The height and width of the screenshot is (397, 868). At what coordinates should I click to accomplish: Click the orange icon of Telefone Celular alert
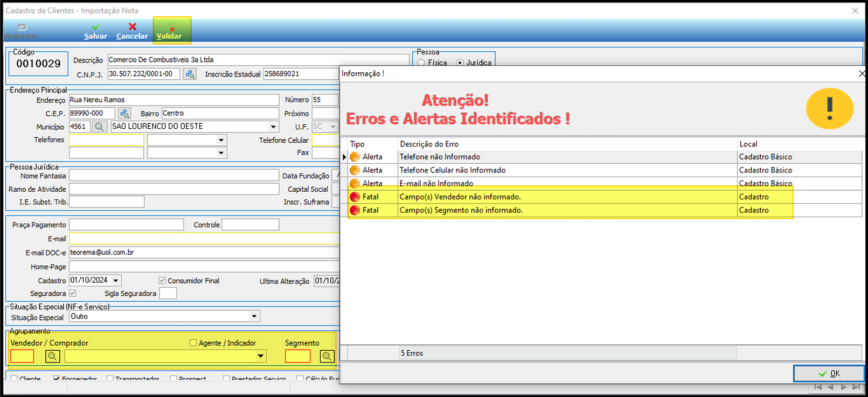[x=355, y=170]
